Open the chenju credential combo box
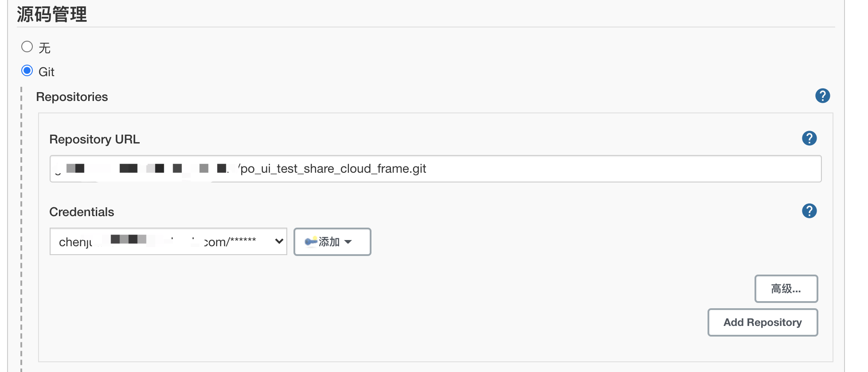This screenshot has width=868, height=372. (x=168, y=241)
